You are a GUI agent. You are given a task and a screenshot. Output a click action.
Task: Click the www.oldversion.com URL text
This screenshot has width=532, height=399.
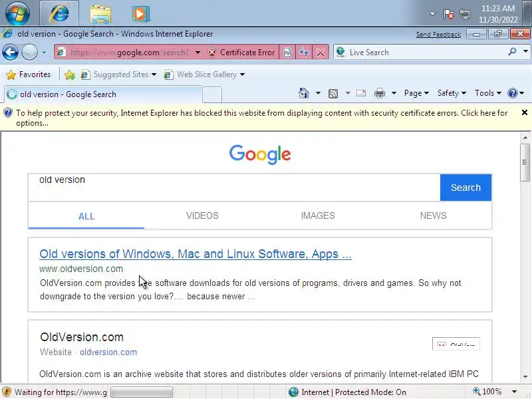[81, 269]
